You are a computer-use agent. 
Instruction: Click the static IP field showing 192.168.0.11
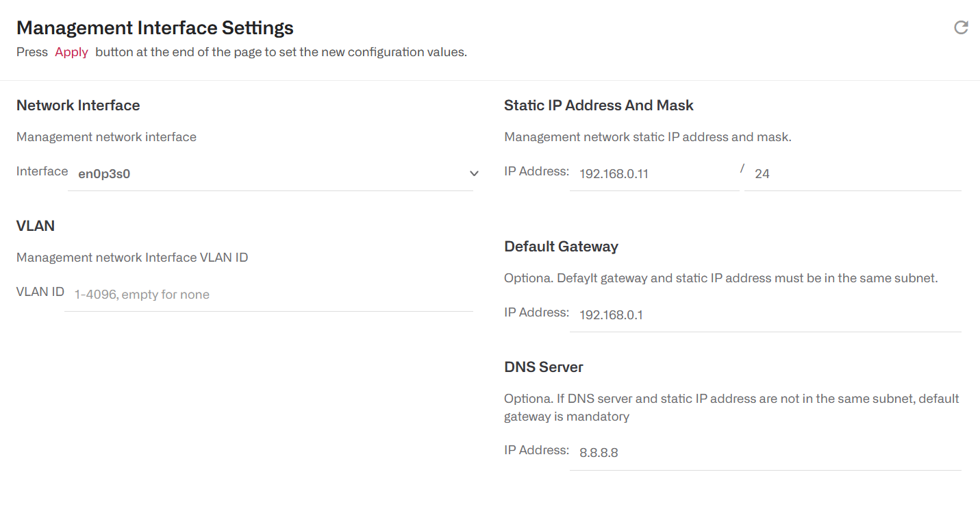point(655,174)
